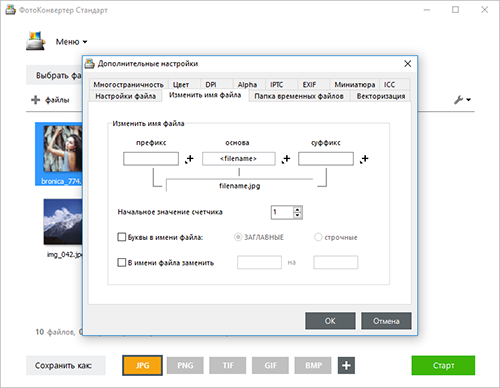Click the plus icon next to Файлы
The height and width of the screenshot is (388, 500).
click(35, 100)
